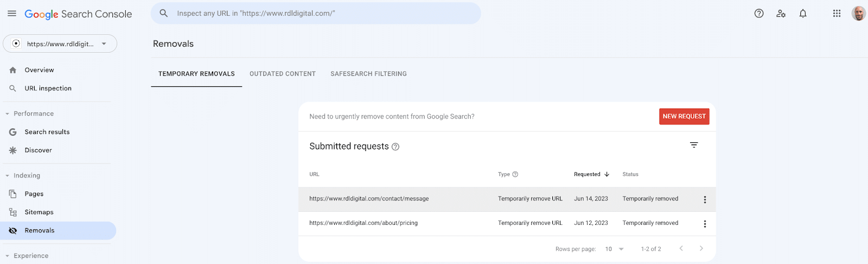Switch to the Outdated Content tab

tap(282, 74)
